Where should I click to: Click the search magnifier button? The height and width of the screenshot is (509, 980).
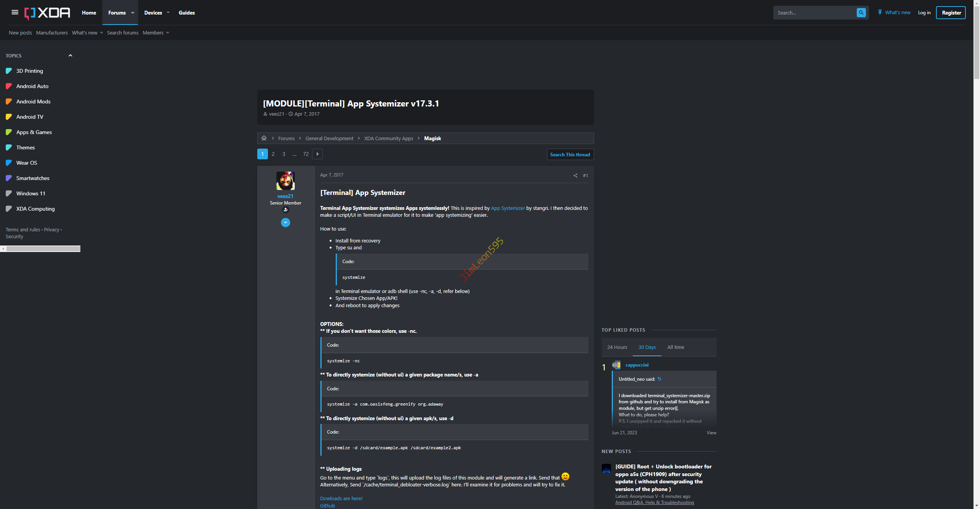tap(861, 13)
